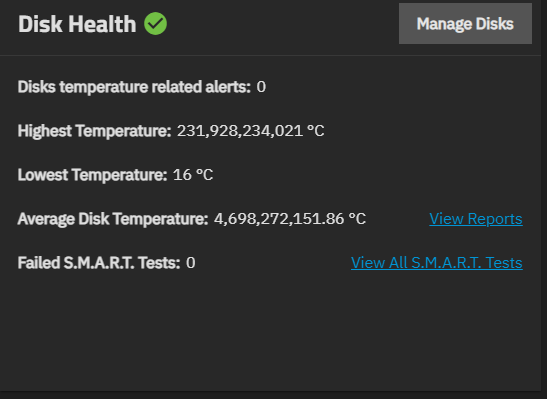Viewport: 547px width, 399px height.
Task: Open the View All S.M.A.R.T. Tests link
Action: click(x=437, y=263)
